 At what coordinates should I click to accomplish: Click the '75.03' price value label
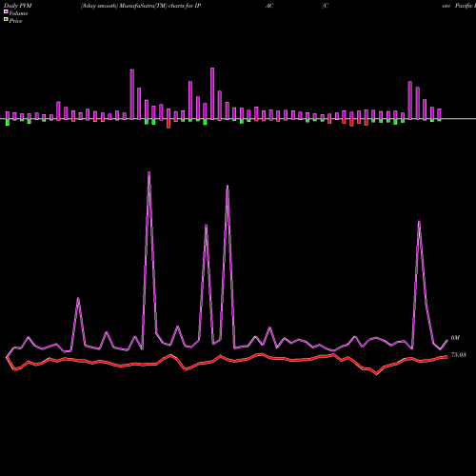click(459, 355)
